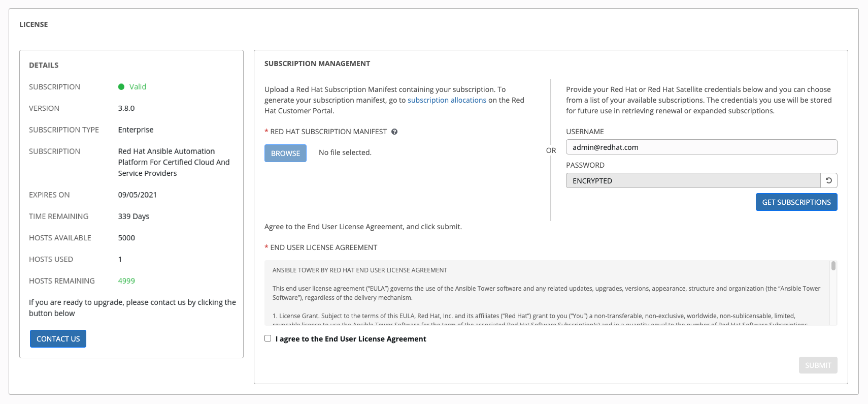
Task: Click the password reset revert icon
Action: [x=829, y=180]
